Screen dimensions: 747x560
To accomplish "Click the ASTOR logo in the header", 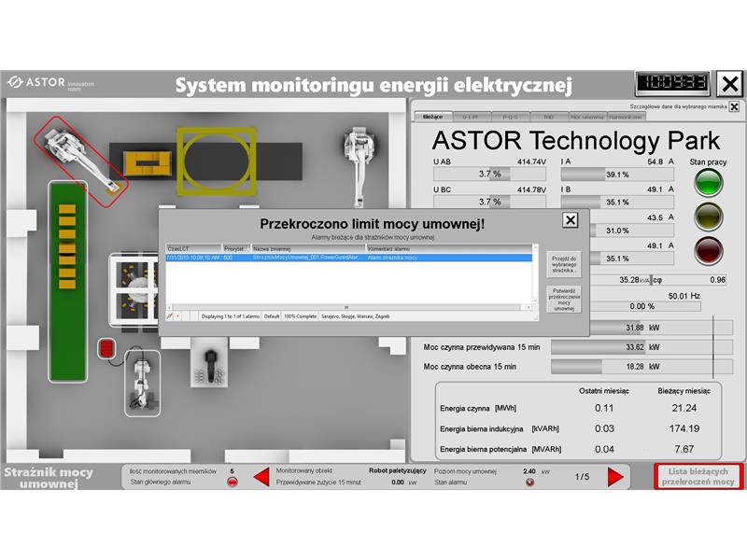I will 50,83.
